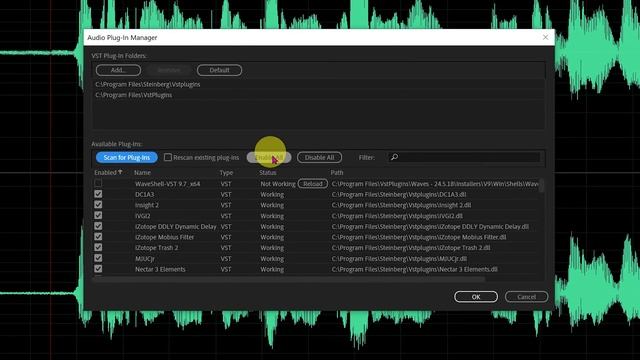
Task: Click the Enable All button
Action: [269, 158]
